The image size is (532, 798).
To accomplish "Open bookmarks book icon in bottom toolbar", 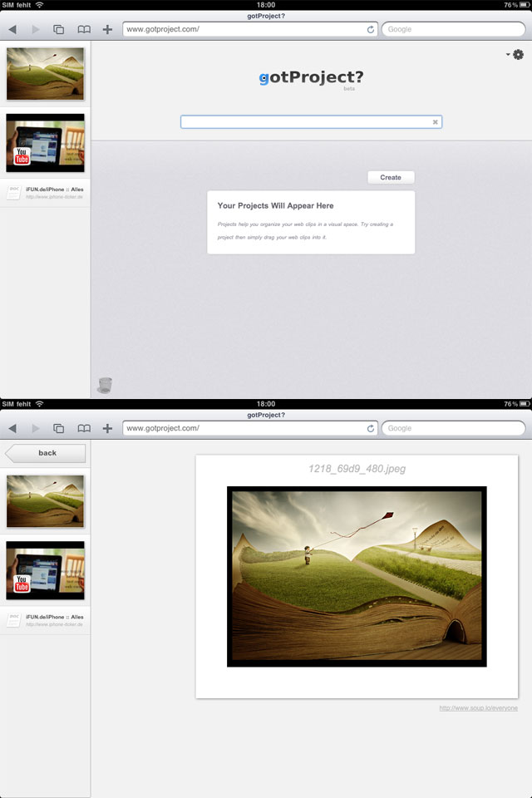I will tap(84, 429).
